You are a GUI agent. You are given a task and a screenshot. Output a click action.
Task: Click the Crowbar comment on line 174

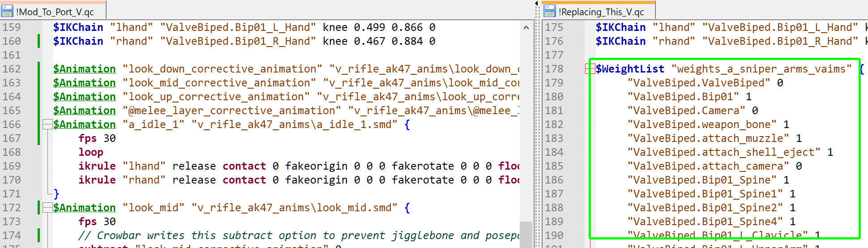299,235
